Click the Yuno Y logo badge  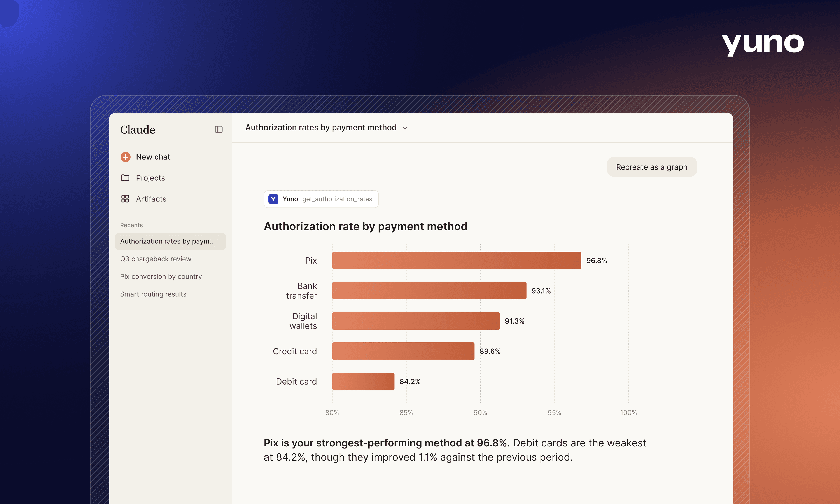point(273,199)
